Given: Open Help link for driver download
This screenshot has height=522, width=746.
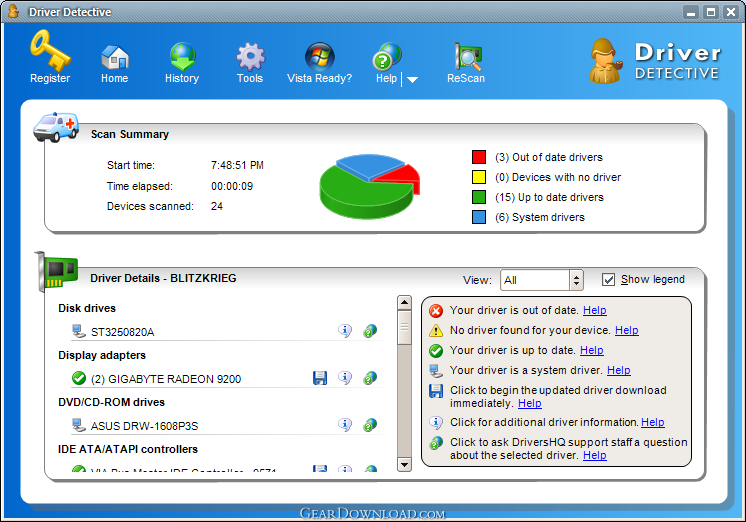Looking at the screenshot, I should coord(530,403).
